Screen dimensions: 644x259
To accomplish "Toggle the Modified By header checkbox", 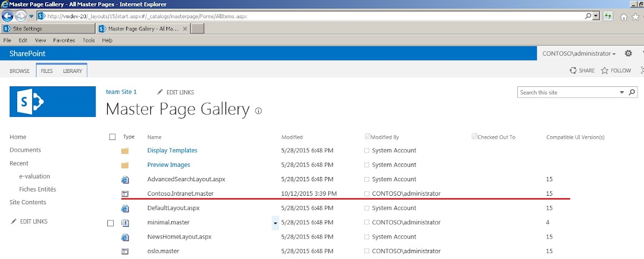I will coord(368,136).
